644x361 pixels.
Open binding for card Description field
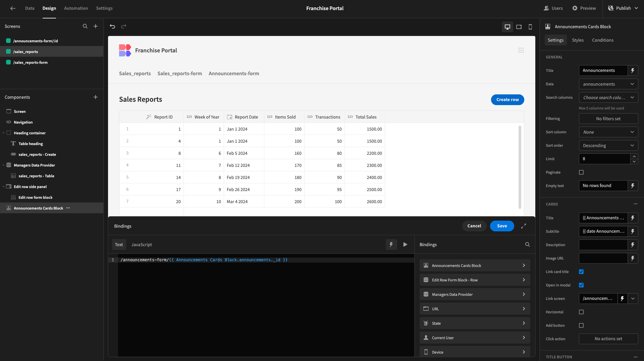633,245
